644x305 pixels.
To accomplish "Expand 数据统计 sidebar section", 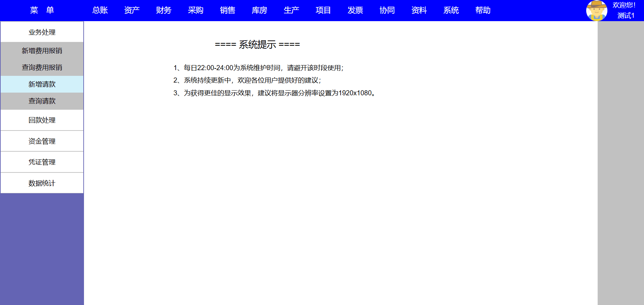I will (x=42, y=183).
